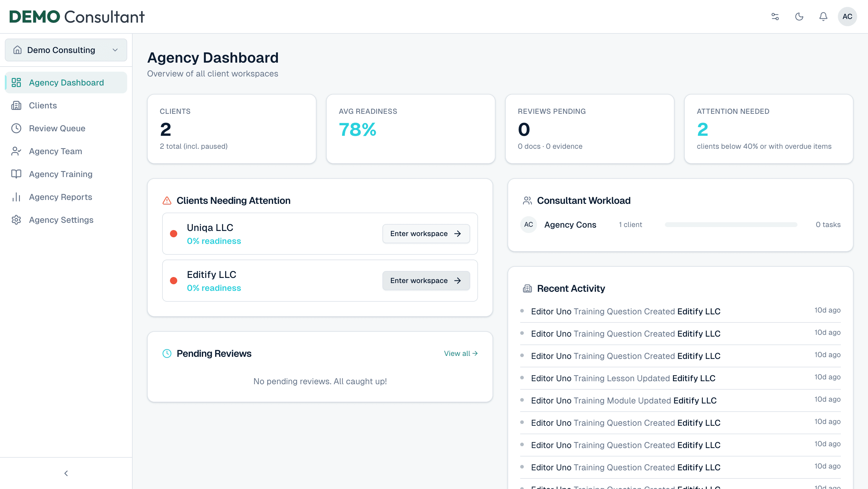Select Agency Dashboard in the sidebar
This screenshot has height=489, width=868.
coord(66,83)
